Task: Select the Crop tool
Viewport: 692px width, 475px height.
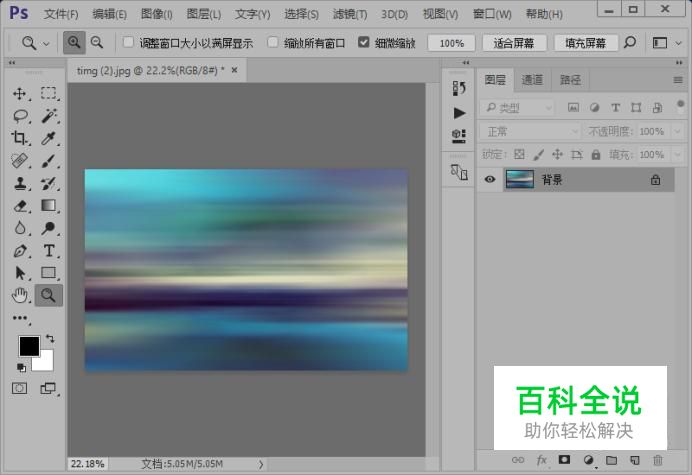Action: (19, 138)
